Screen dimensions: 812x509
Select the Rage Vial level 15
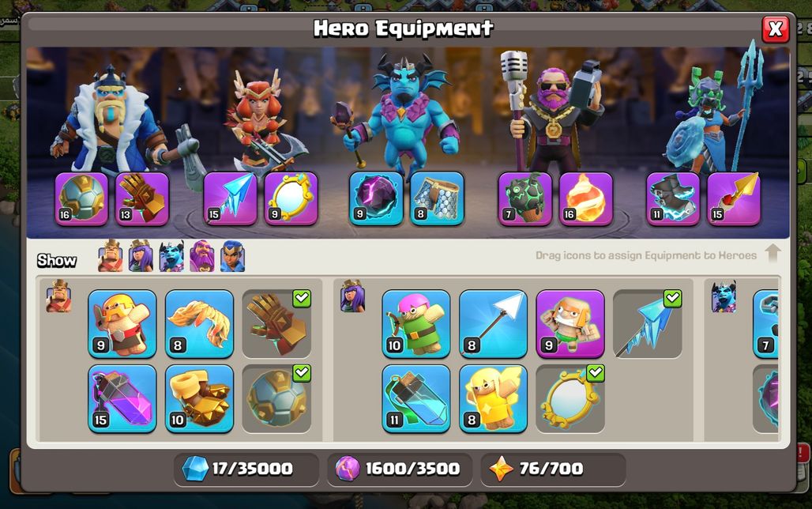coord(122,398)
